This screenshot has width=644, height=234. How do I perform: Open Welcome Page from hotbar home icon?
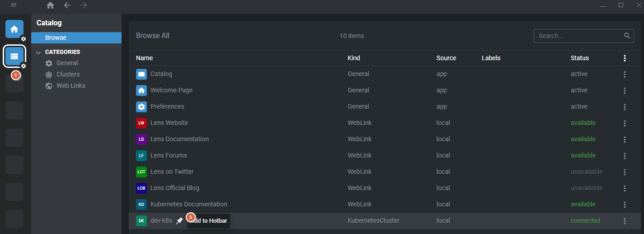(14, 29)
